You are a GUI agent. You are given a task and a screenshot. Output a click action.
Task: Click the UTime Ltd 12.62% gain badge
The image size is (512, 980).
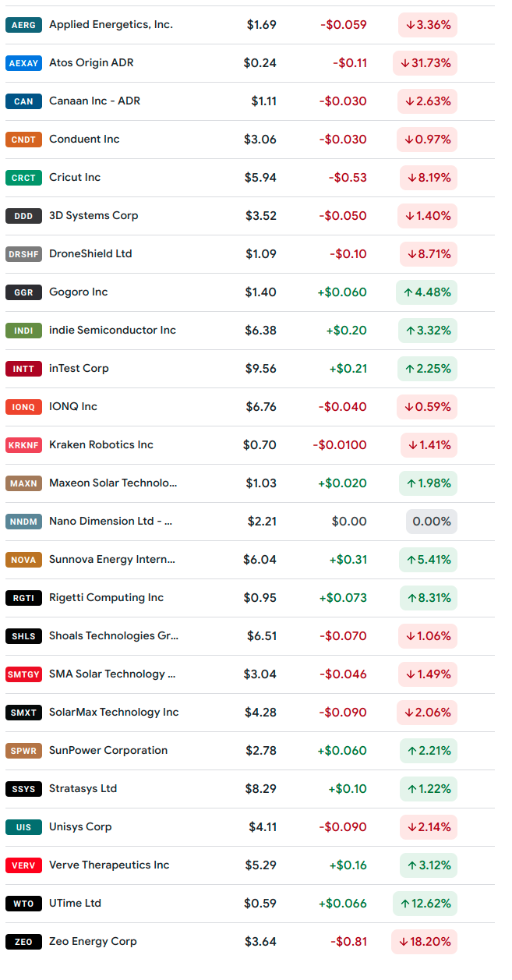point(425,904)
